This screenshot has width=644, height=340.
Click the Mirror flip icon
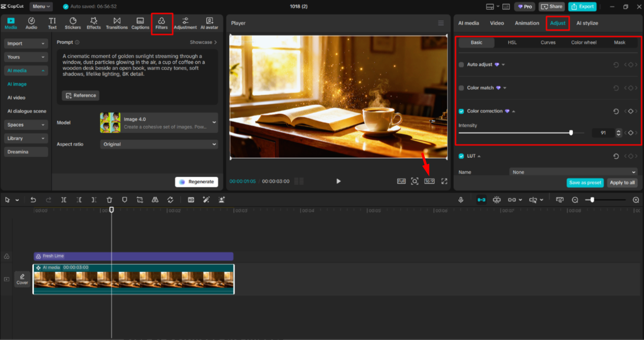(155, 200)
